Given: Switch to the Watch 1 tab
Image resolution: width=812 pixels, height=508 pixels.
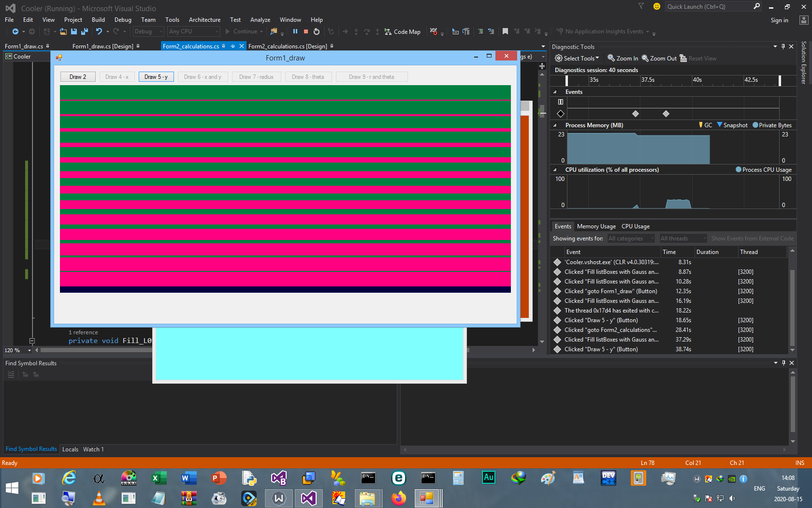Looking at the screenshot, I should 93,449.
